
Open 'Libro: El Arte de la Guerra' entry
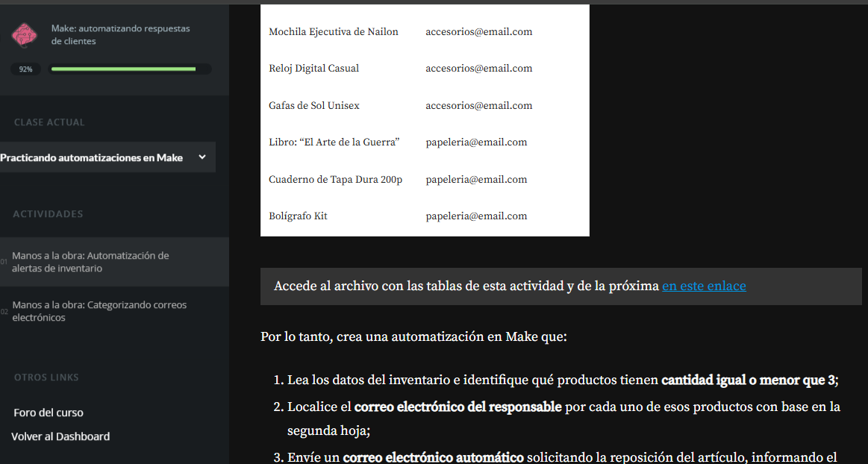tap(334, 142)
